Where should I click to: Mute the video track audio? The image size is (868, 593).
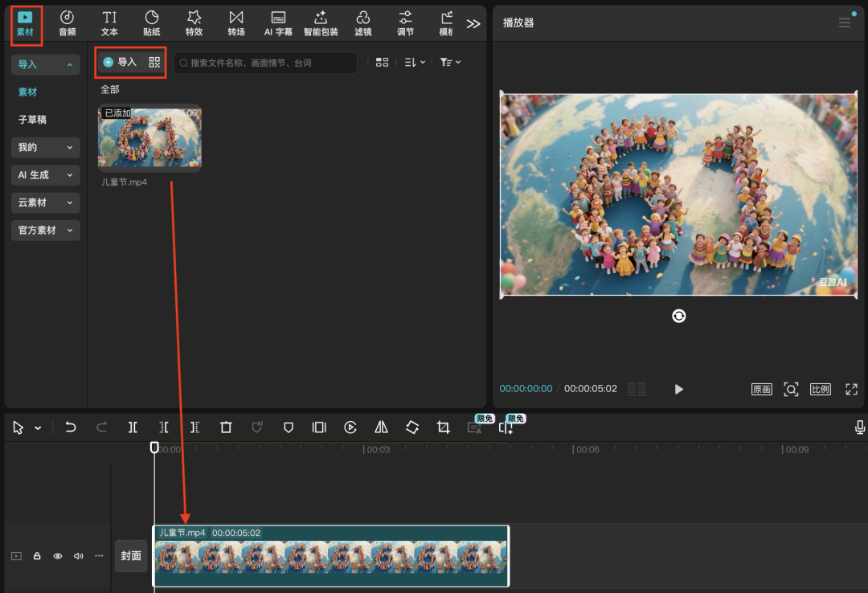pos(79,556)
